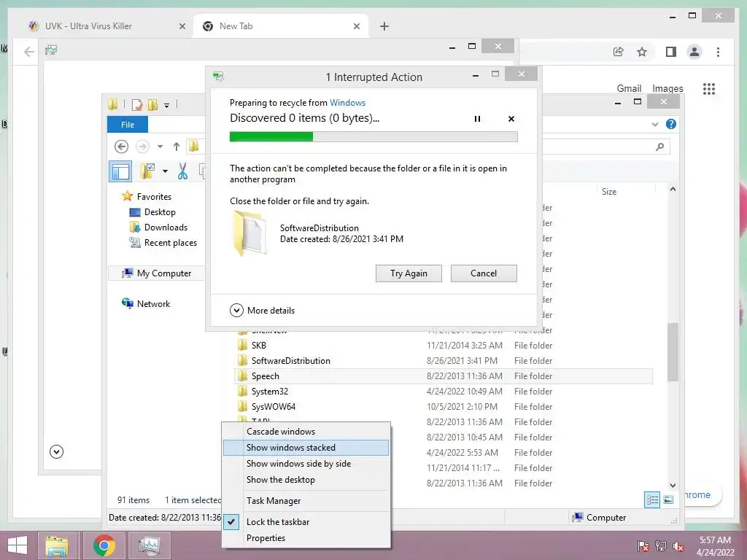Click the Explorer vertical scrollbar thumb
The width and height of the screenshot is (747, 560).
tap(673, 352)
